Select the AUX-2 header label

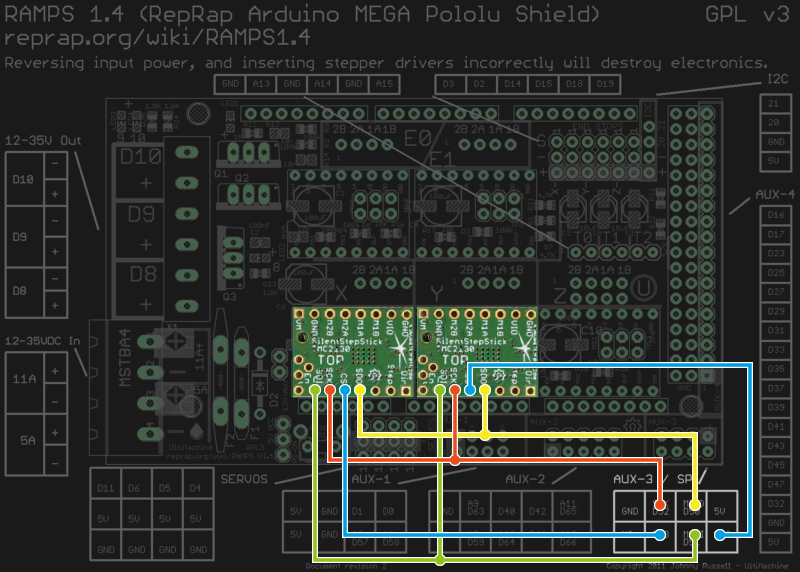525,479
